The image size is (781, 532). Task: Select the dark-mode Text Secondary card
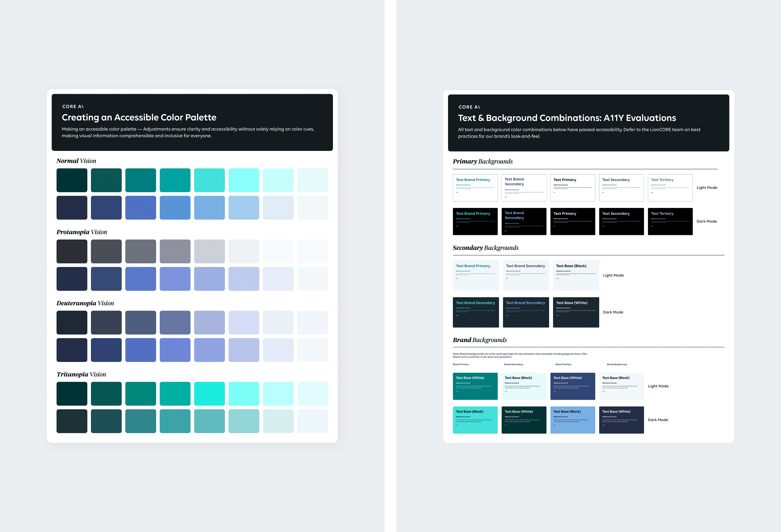tap(621, 222)
